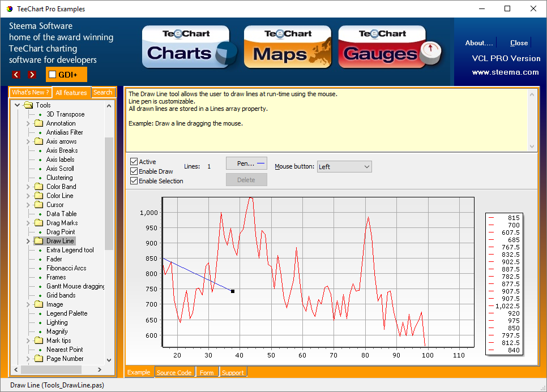Expand the Color Line tree node
The width and height of the screenshot is (547, 392).
[28, 196]
